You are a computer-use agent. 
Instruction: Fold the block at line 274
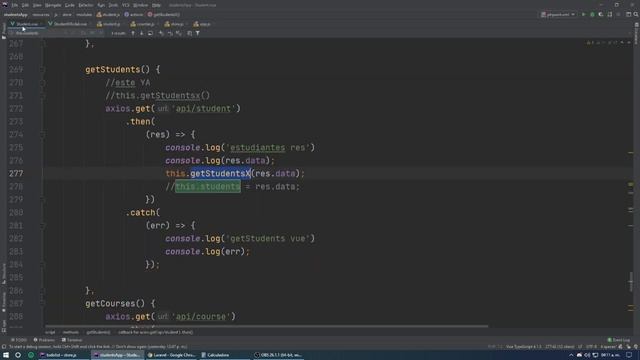point(42,135)
